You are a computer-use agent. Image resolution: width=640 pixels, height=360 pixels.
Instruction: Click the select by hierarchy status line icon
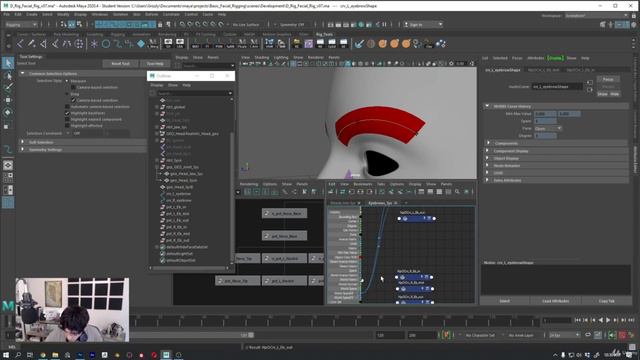coord(63,24)
